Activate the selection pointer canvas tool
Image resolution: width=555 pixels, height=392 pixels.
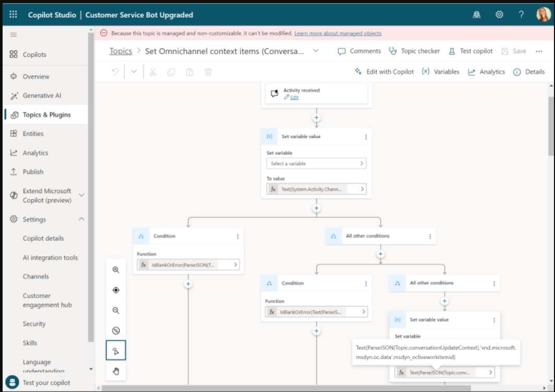point(116,351)
